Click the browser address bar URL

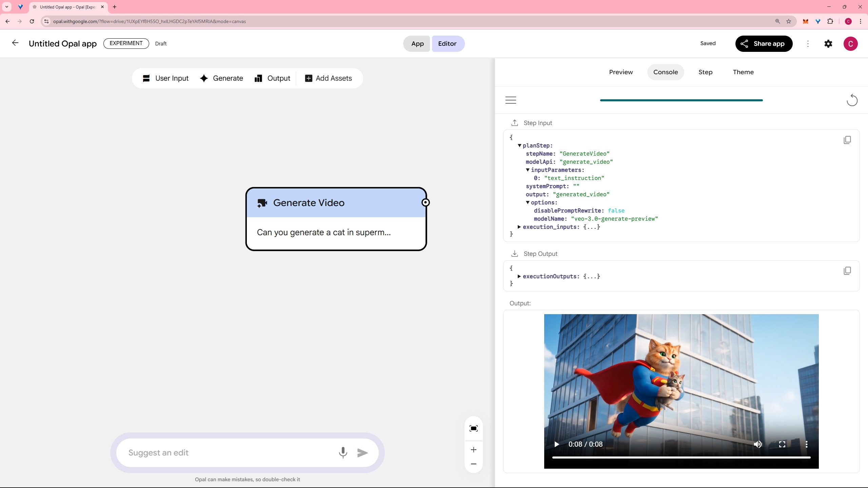coord(150,21)
